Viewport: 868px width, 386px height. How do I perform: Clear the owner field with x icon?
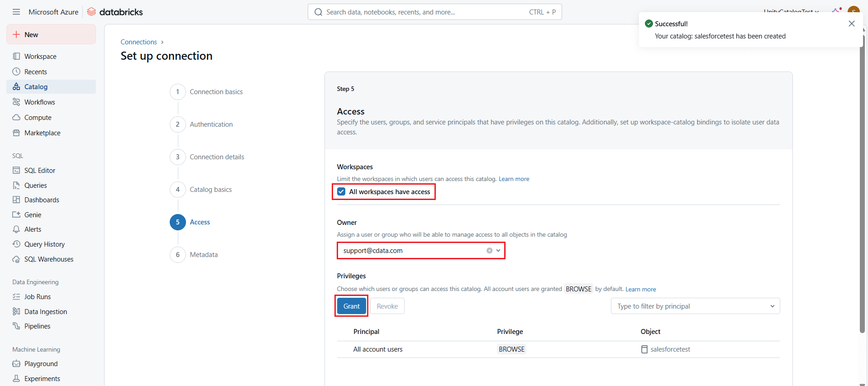tap(489, 251)
